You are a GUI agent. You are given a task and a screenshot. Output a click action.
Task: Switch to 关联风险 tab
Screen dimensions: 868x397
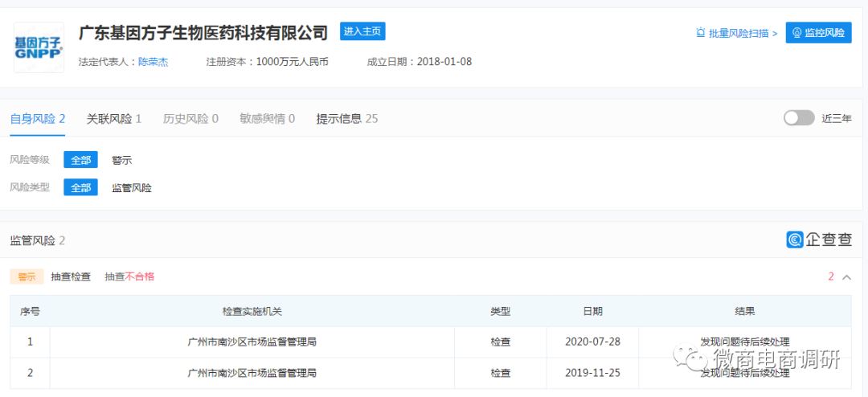point(114,118)
